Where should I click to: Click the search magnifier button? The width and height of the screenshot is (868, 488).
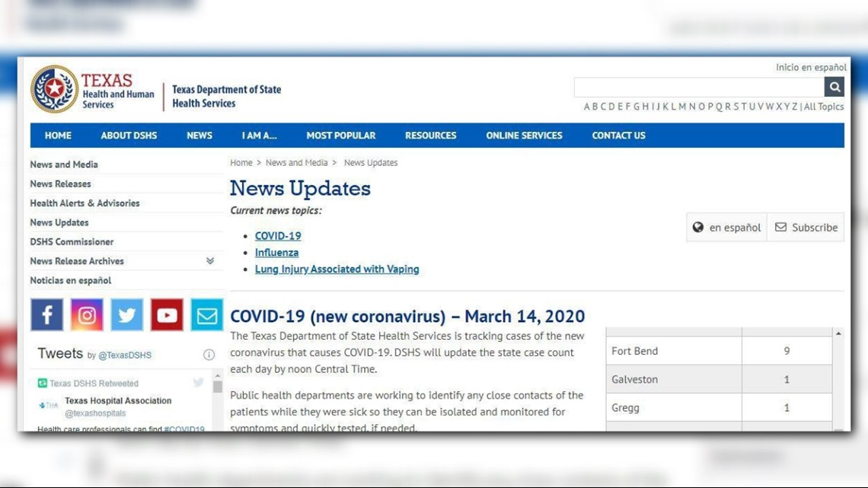(834, 87)
